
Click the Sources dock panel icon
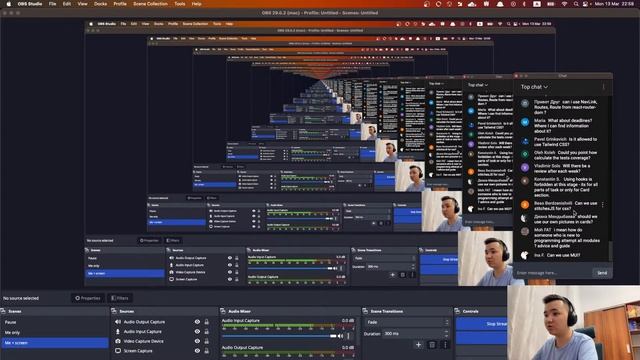[x=114, y=311]
